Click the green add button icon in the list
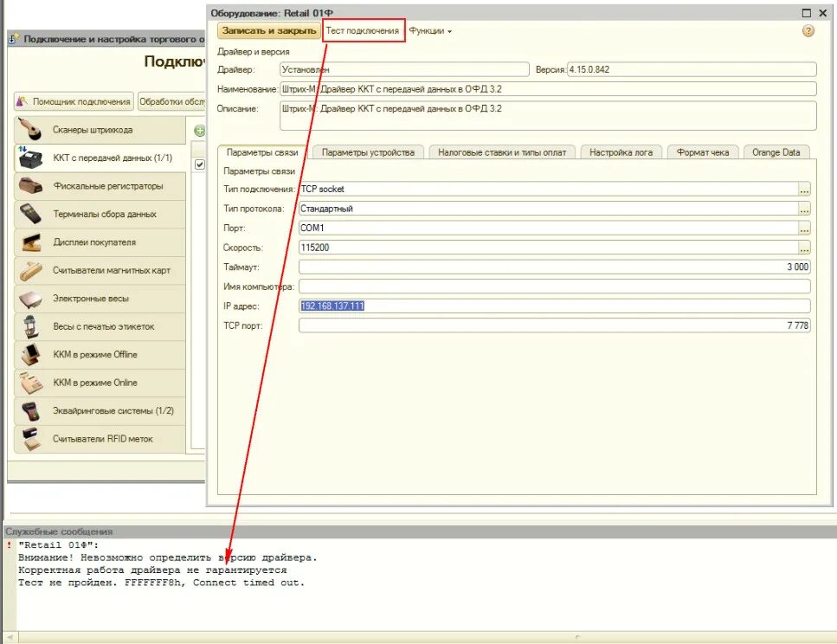 [x=200, y=131]
